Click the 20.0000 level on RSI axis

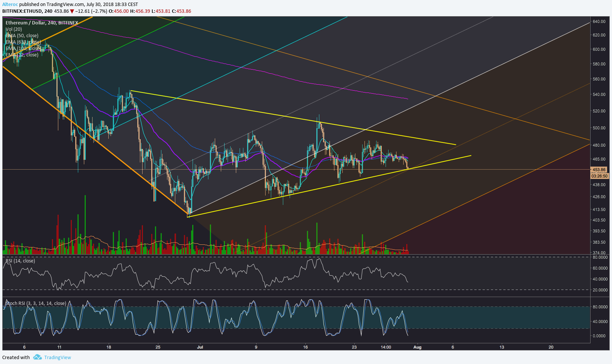pyautogui.click(x=600, y=290)
